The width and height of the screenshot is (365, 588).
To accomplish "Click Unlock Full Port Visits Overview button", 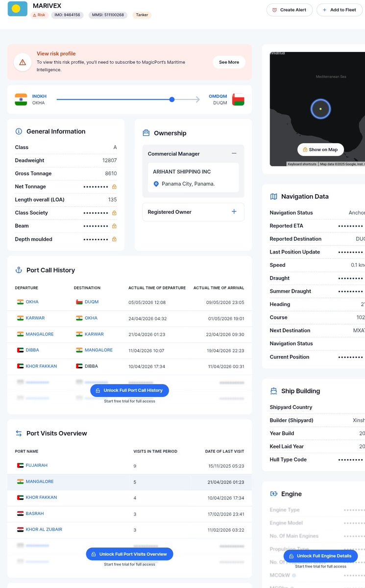I will [x=129, y=554].
